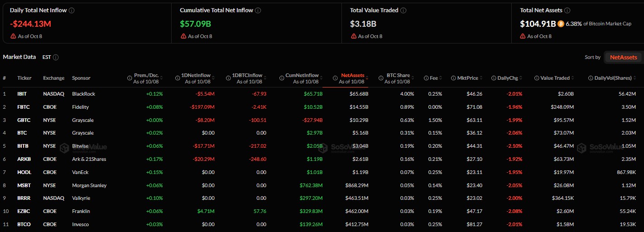Click info icon beside Daily Total Net Inflow

point(72,10)
